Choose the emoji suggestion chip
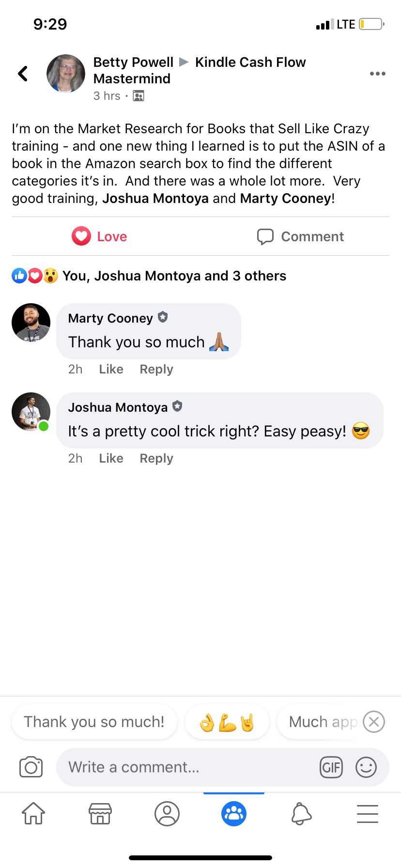The width and height of the screenshot is (401, 868). pyautogui.click(x=227, y=722)
